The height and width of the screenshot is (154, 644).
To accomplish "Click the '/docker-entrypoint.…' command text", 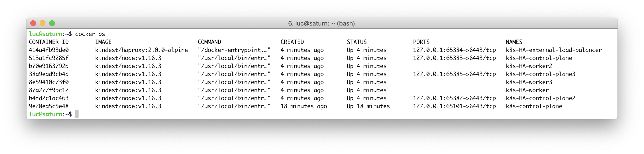I will [234, 50].
